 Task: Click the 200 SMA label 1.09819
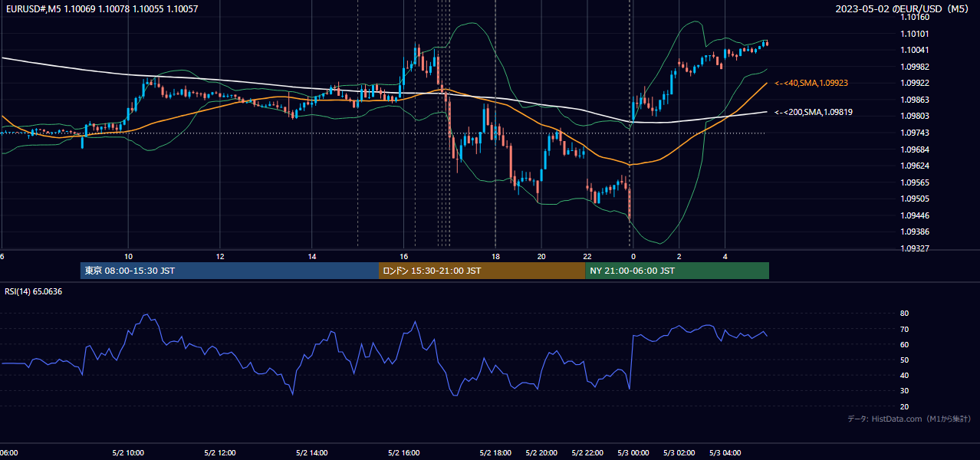[814, 112]
